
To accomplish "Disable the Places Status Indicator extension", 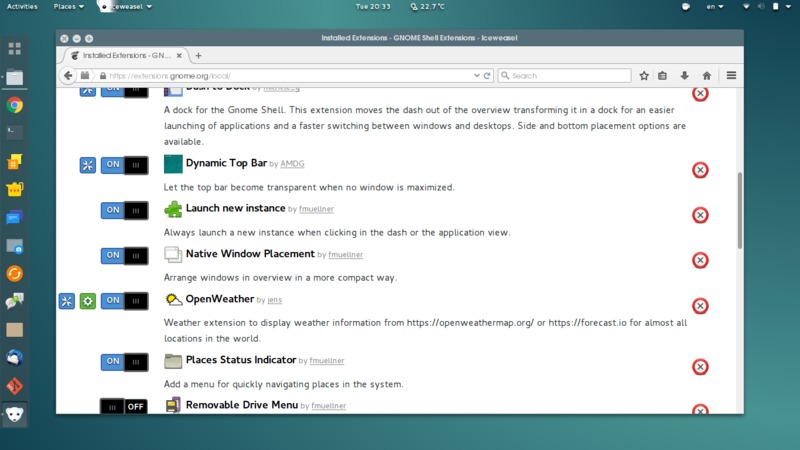I will [x=124, y=361].
